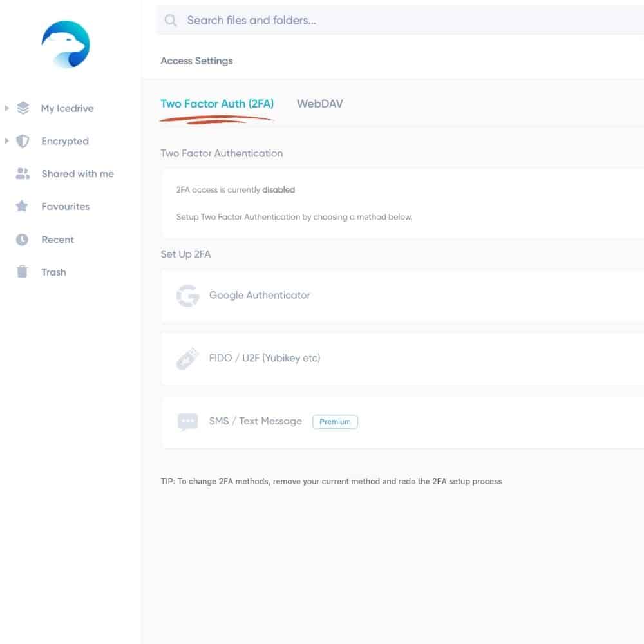This screenshot has width=644, height=644.
Task: Click the Recent clock icon
Action: (x=22, y=240)
